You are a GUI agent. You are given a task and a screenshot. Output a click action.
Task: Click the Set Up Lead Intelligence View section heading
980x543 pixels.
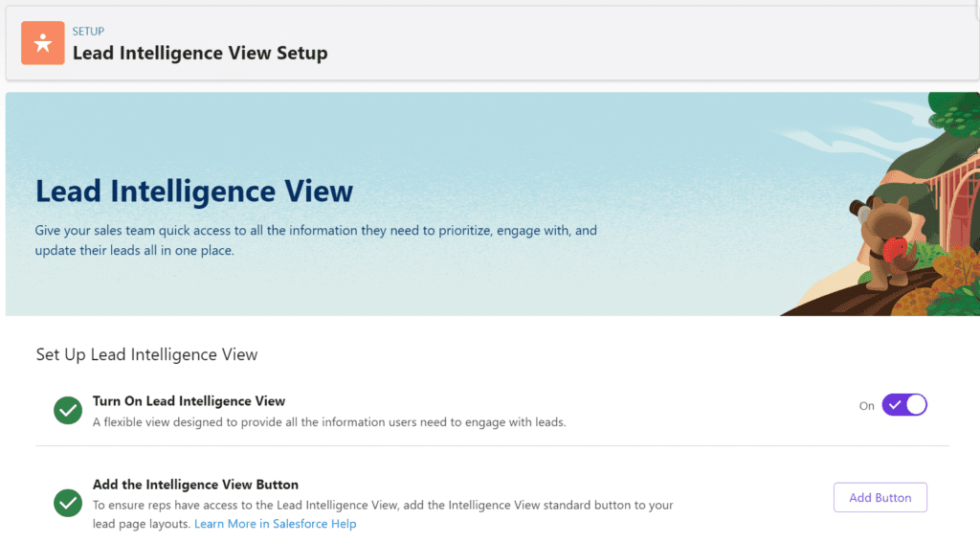(146, 354)
